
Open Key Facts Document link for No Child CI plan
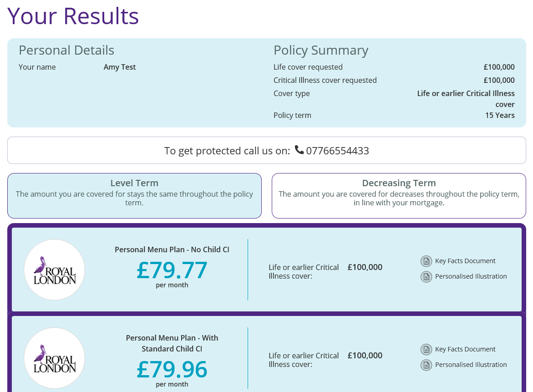coord(465,261)
